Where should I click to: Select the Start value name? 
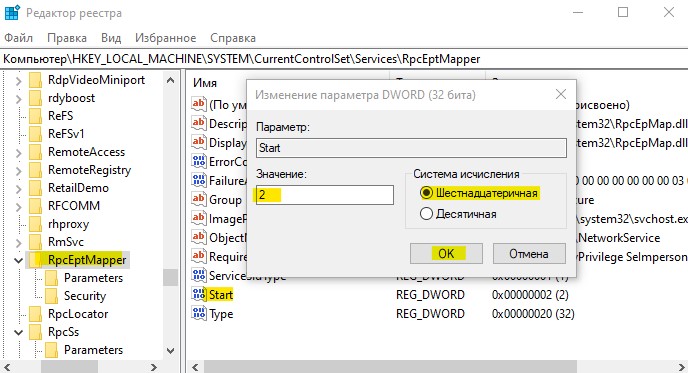[x=221, y=295]
